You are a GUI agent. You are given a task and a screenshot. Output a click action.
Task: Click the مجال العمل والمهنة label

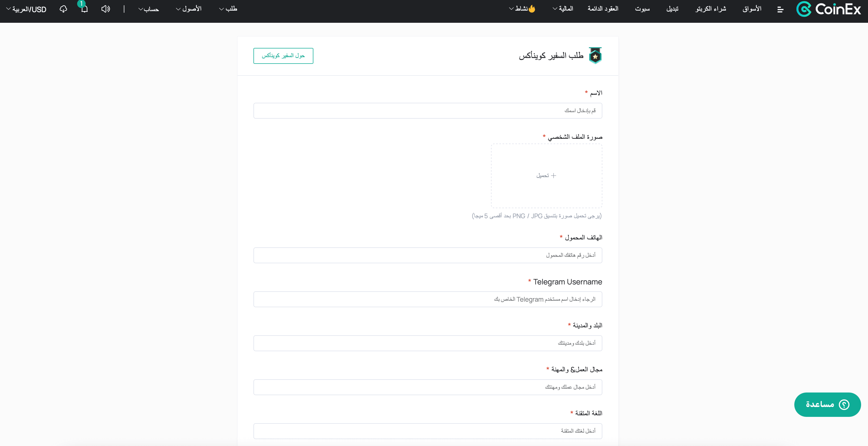pos(577,369)
